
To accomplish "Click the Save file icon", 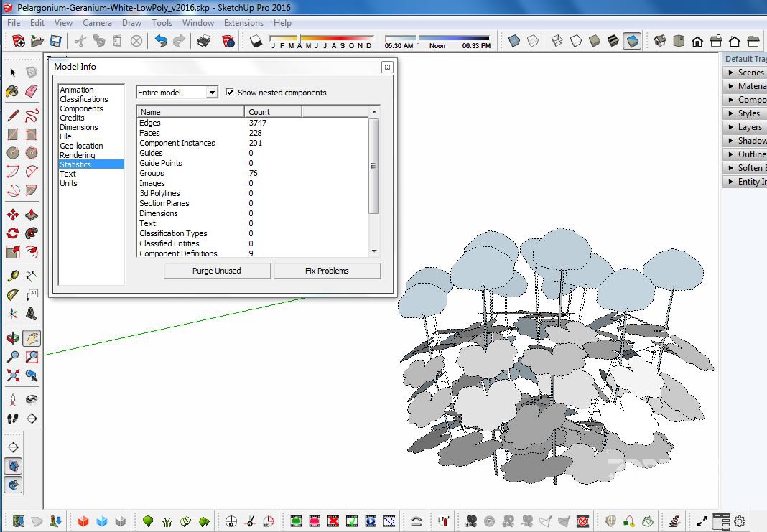I will [x=55, y=42].
